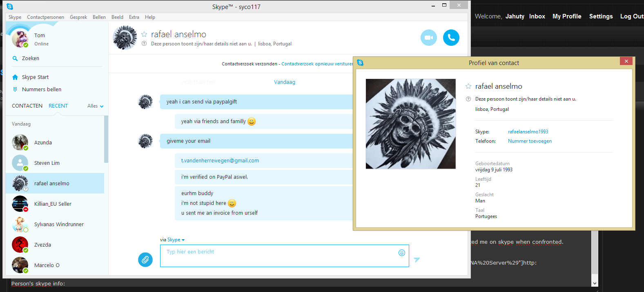Screen dimensions: 644x292
Task: Expand the Alles contact filter dropdown
Action: coord(96,106)
